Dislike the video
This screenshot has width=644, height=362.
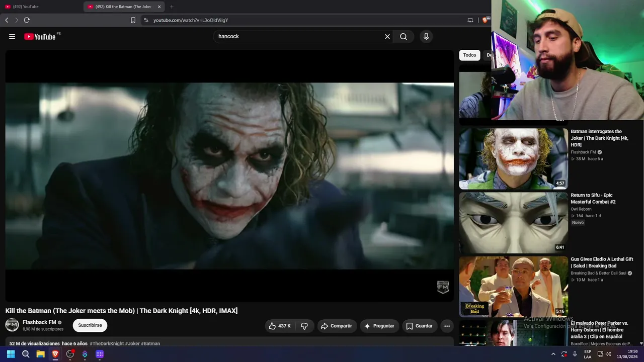304,326
